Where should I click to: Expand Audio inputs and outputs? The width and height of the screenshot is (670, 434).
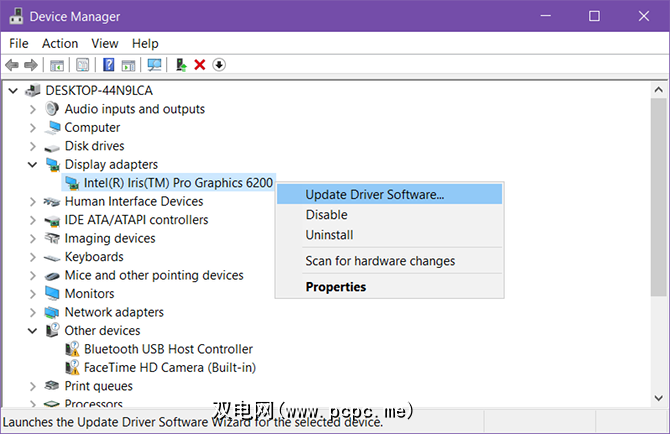(32, 109)
